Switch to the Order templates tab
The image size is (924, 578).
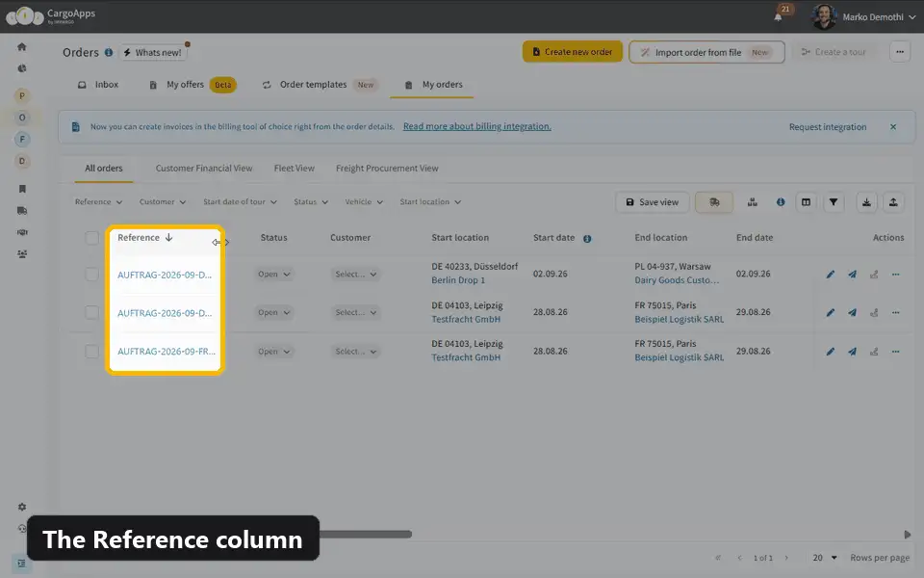click(319, 85)
